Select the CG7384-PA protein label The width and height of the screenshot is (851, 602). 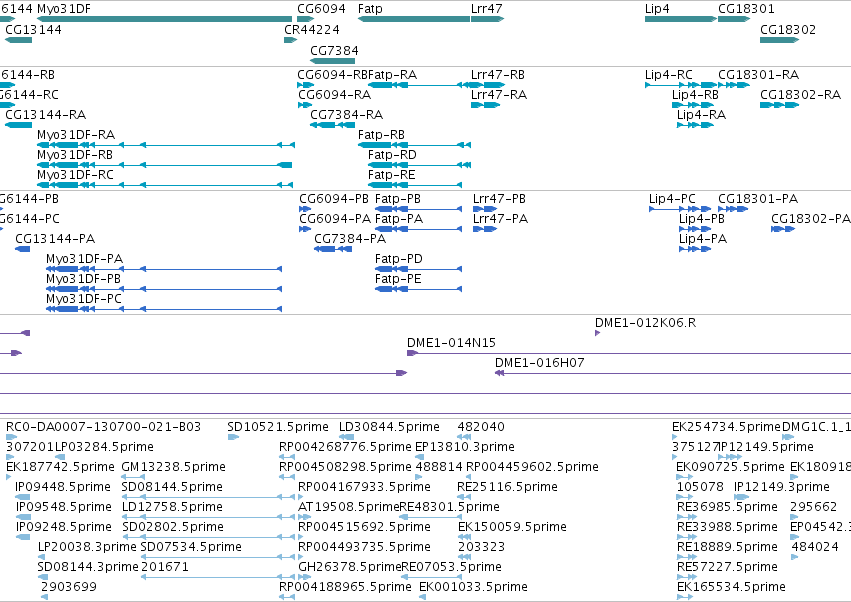(x=350, y=239)
